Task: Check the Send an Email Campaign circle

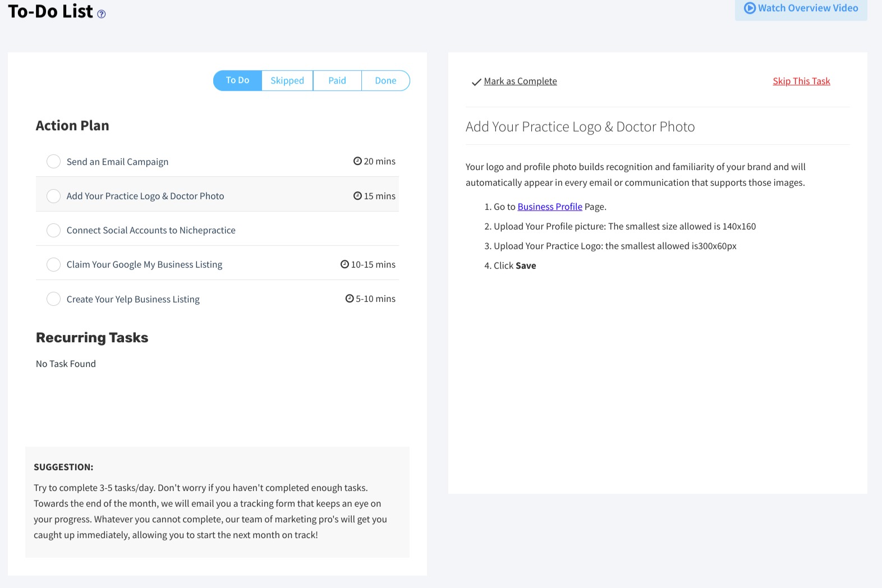Action: point(53,162)
